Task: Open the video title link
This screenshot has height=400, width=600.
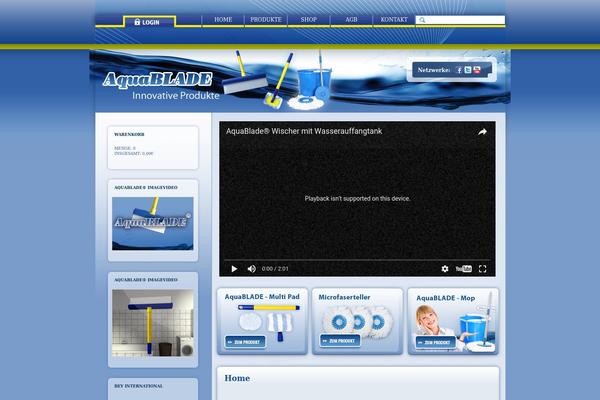Action: pyautogui.click(x=304, y=131)
